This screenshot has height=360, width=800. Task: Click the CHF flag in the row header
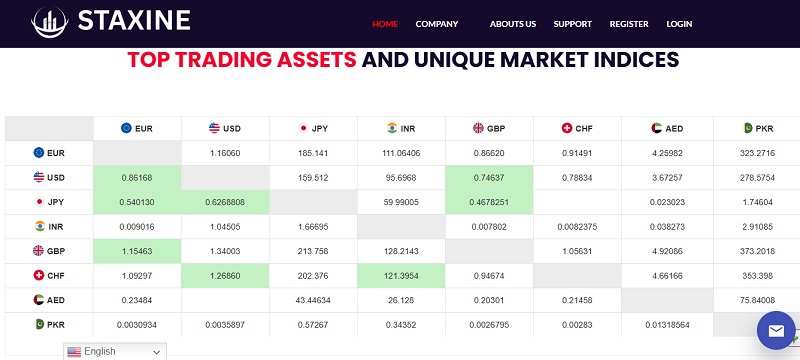coord(39,275)
